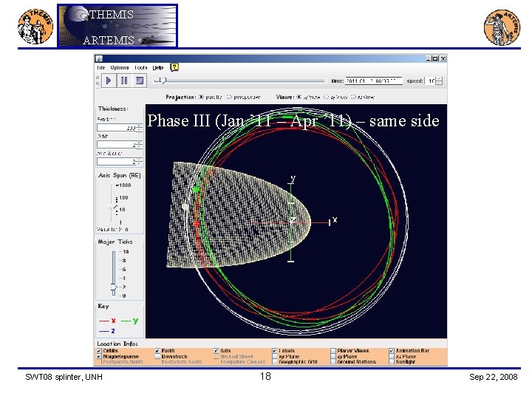
Task: Click into the time input field
Action: 374,81
